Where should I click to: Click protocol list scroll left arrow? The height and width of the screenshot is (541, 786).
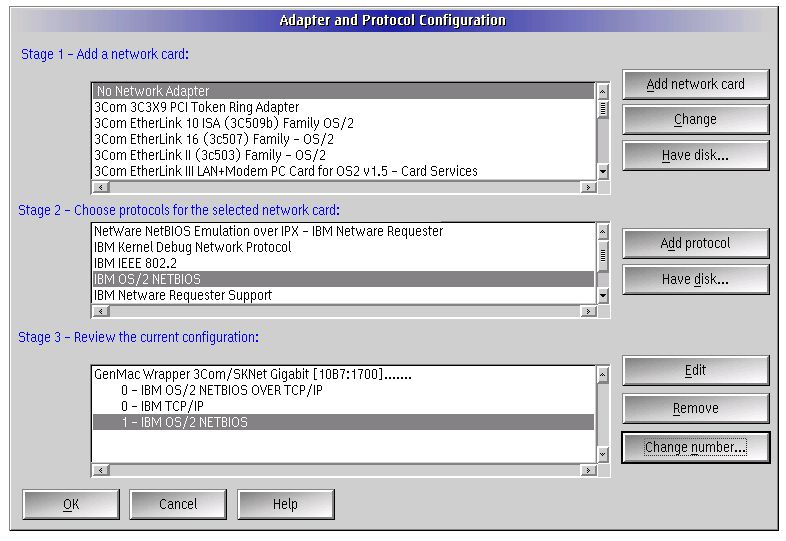point(101,311)
